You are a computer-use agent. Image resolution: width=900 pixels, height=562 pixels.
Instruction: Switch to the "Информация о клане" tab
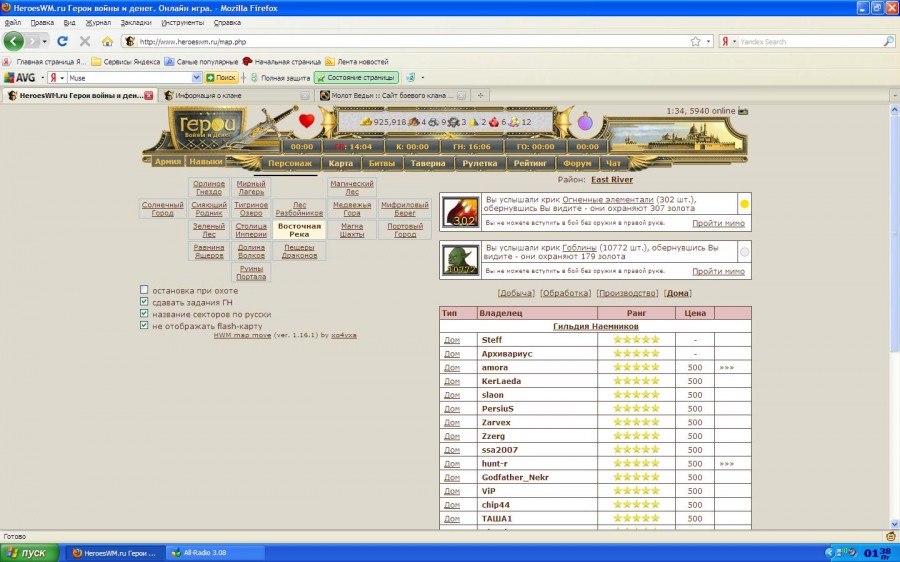(x=236, y=95)
